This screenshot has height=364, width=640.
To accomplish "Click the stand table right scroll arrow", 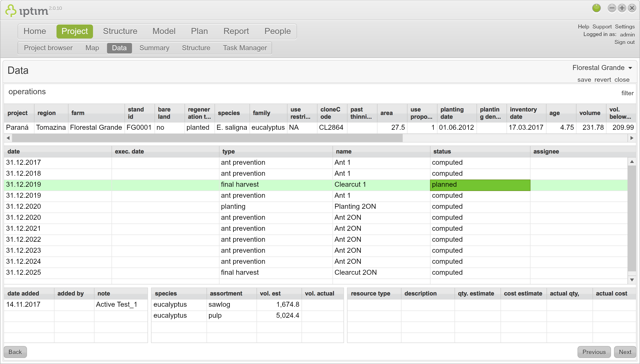I will [632, 138].
